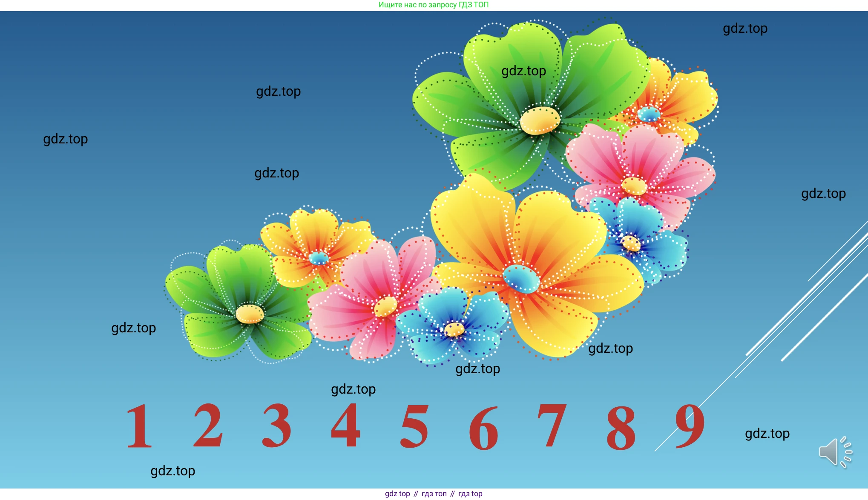Click the blue flower on right cluster
868x500 pixels.
[x=631, y=243]
